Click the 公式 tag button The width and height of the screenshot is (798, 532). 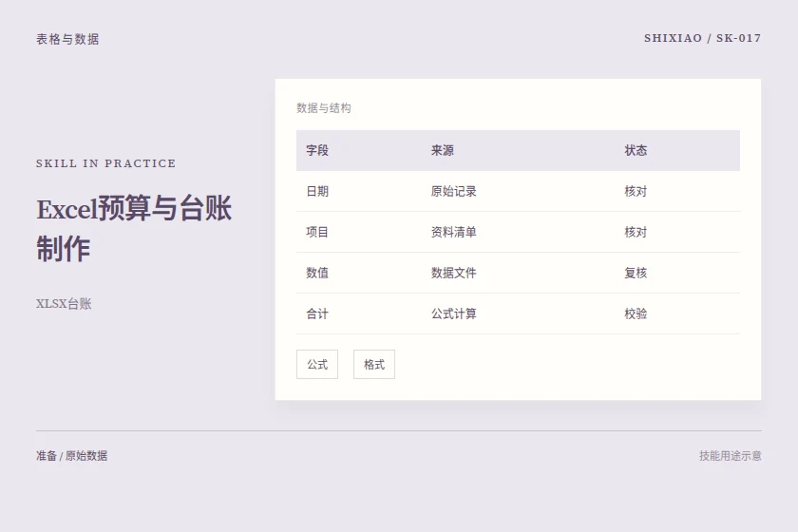317,365
